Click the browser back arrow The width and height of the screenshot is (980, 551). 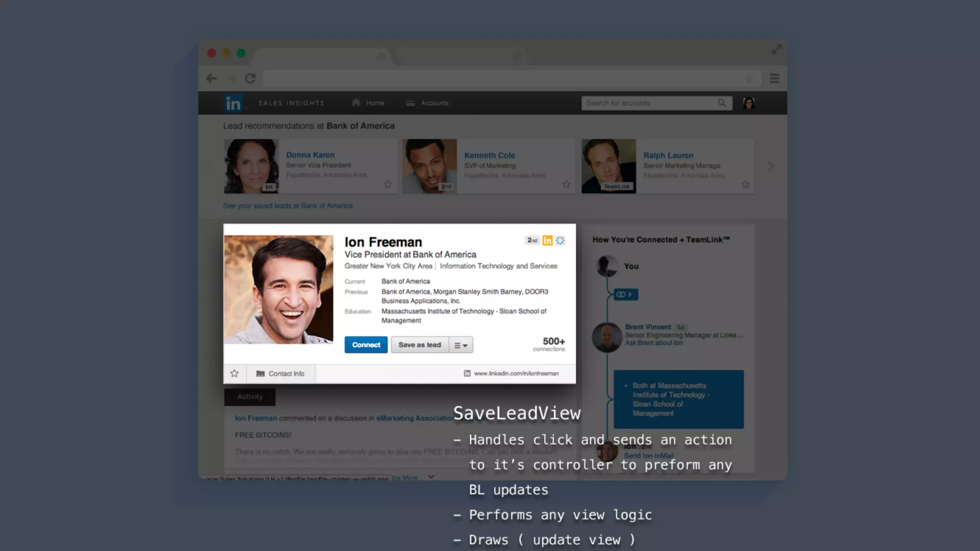(x=211, y=78)
